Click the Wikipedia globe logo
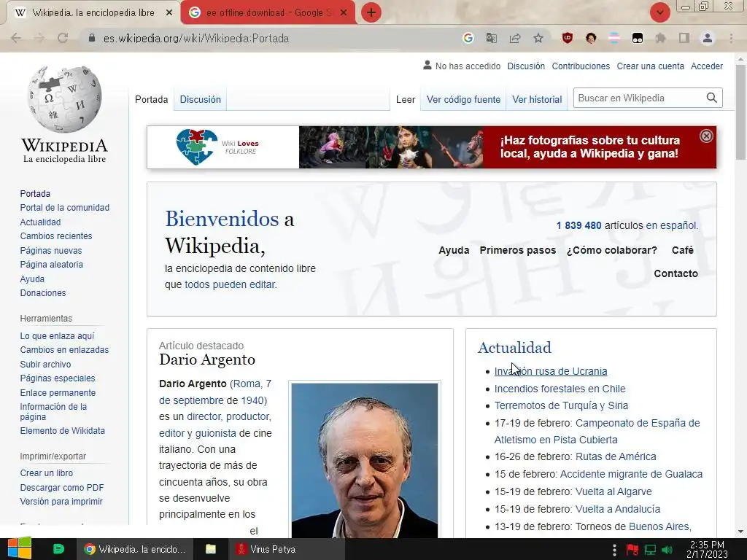 pyautogui.click(x=65, y=99)
